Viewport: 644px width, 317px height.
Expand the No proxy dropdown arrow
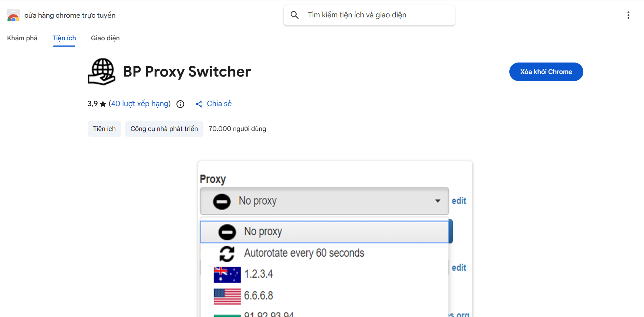coord(438,201)
